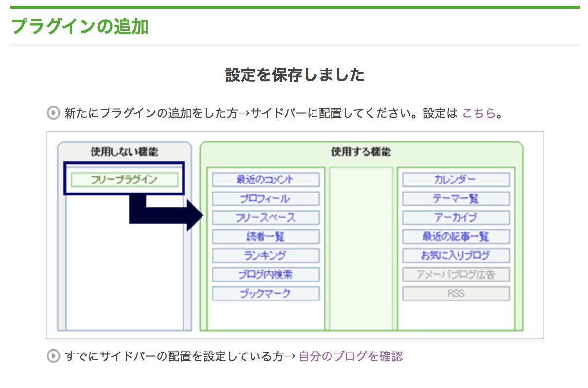Click the instruction diagram image
Image resolution: width=588 pixels, height=388 pixels.
point(294,235)
